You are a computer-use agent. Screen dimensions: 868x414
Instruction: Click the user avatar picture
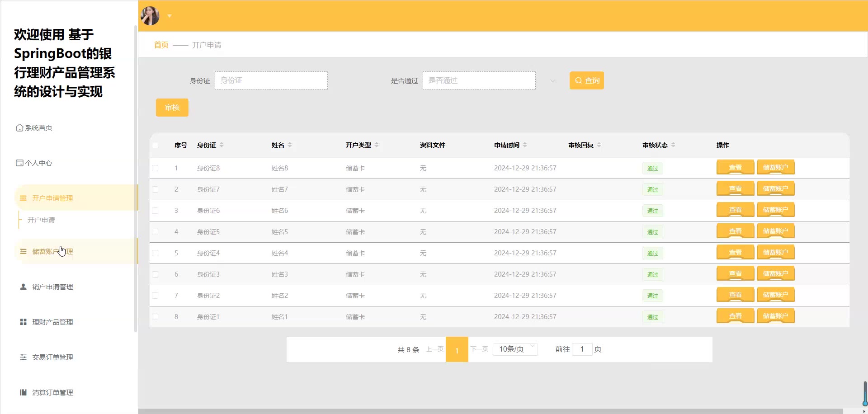point(150,16)
